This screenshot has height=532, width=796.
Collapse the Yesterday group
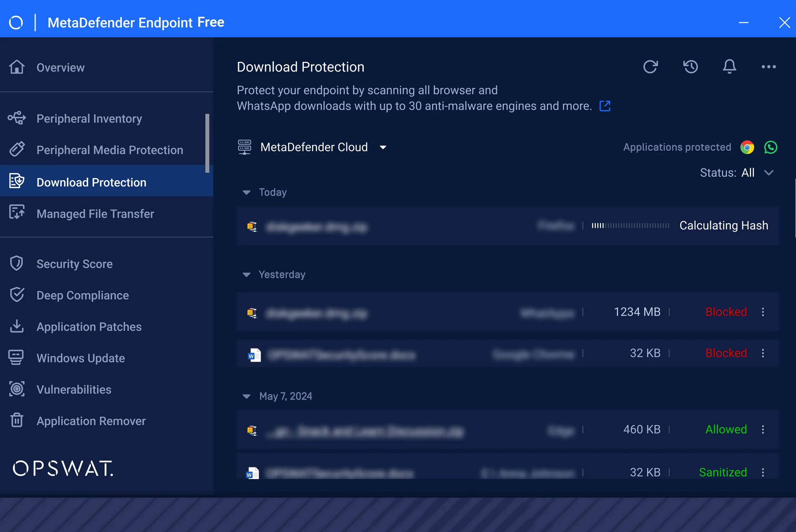247,274
